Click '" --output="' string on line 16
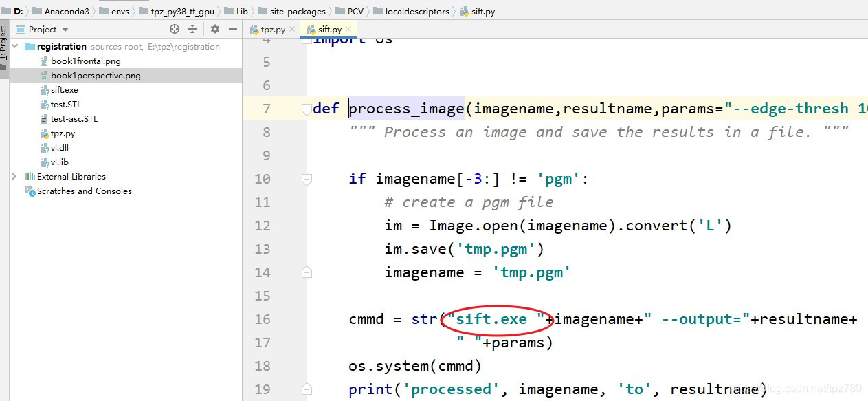This screenshot has height=401, width=868. pos(696,319)
